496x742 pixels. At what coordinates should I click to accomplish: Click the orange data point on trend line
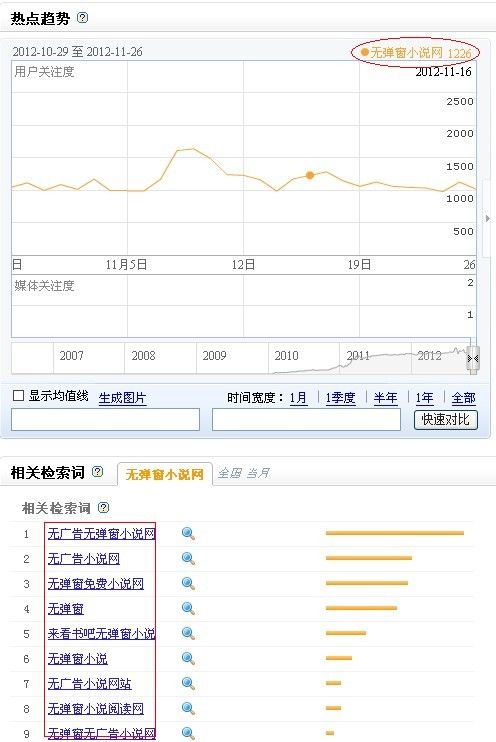[x=310, y=176]
